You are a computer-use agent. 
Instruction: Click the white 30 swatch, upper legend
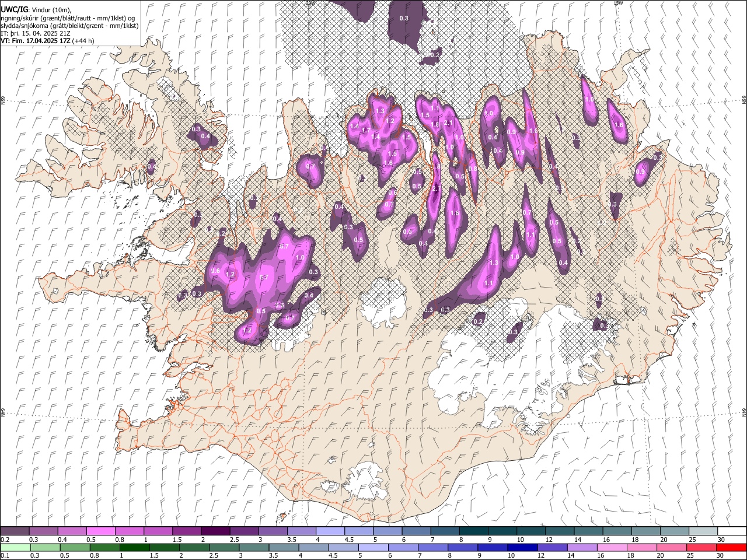[x=732, y=531]
